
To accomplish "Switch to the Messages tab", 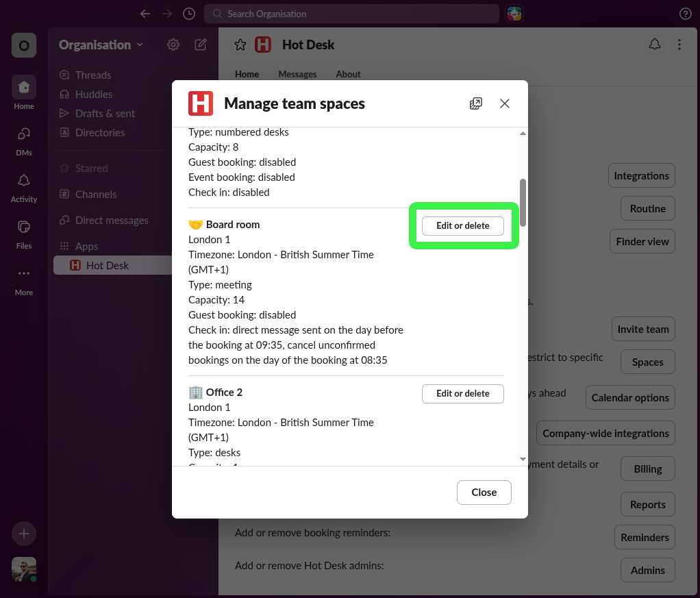I will tap(297, 74).
